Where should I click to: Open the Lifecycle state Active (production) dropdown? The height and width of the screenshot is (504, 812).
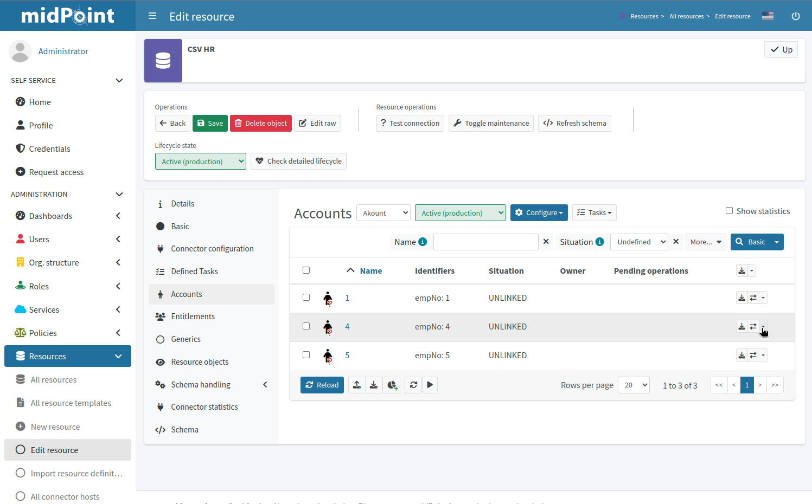[x=201, y=161]
